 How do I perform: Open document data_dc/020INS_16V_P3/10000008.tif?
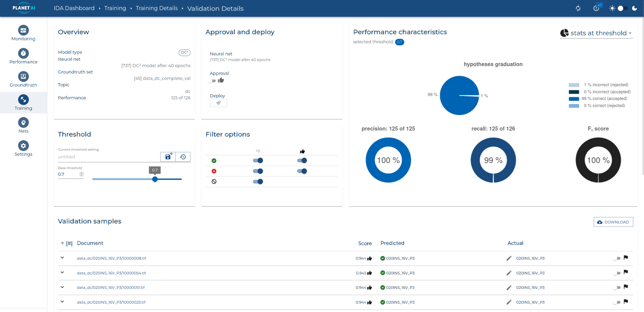click(111, 258)
